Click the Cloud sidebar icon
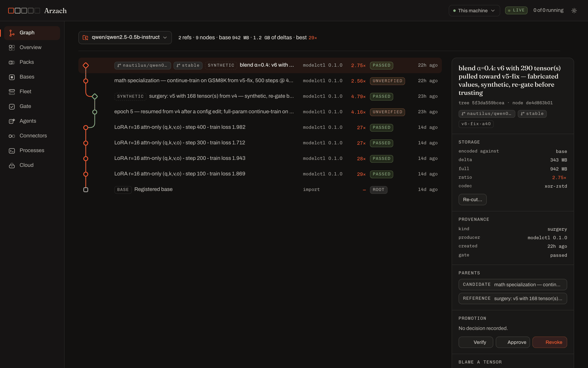 pos(12,165)
